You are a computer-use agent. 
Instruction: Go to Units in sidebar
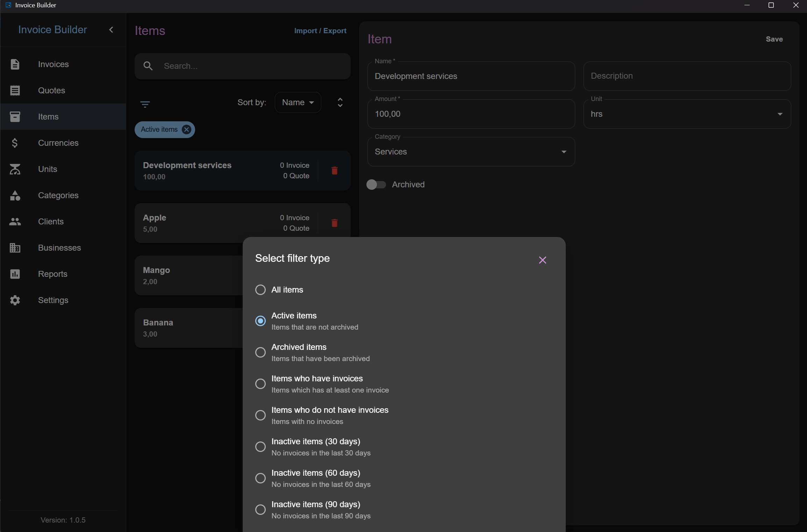click(63, 169)
